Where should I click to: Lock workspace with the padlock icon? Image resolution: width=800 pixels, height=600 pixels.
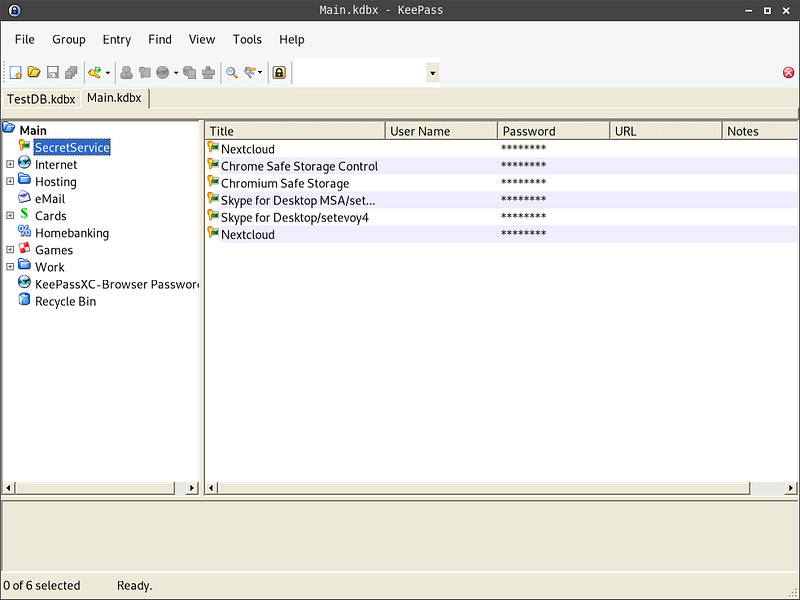click(279, 73)
